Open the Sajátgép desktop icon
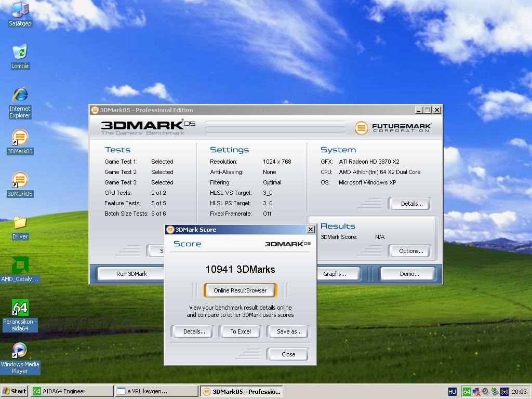 click(20, 14)
